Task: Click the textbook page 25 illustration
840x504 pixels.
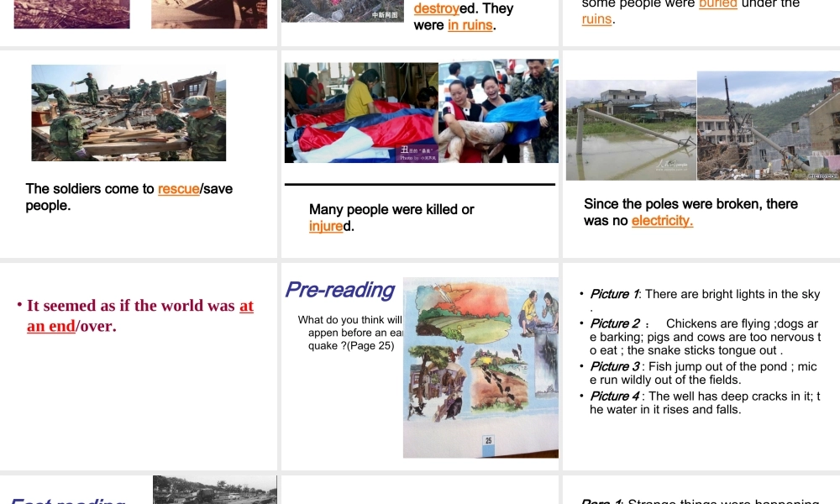Action: [x=480, y=367]
